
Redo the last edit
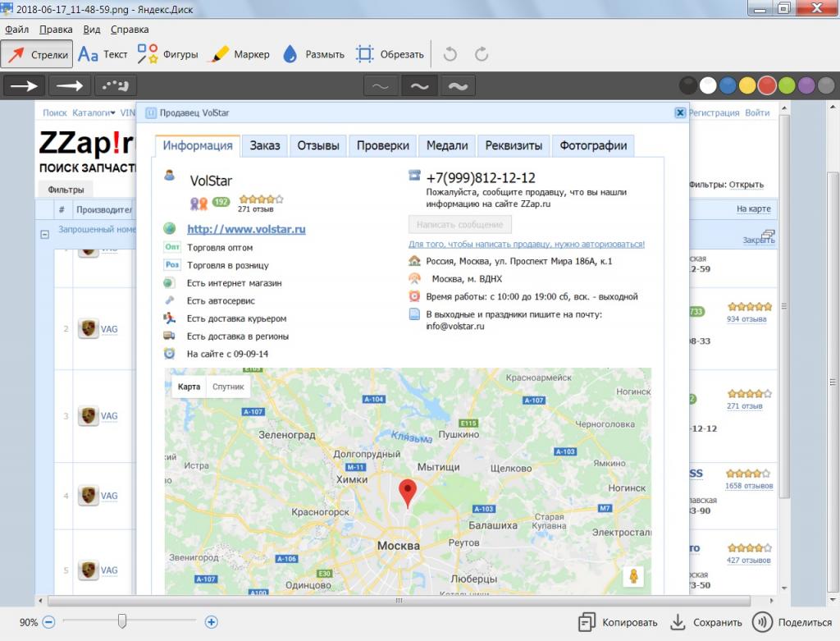click(482, 54)
